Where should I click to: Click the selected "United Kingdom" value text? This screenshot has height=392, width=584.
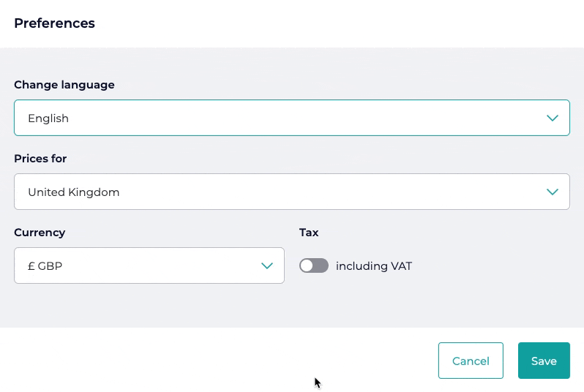[73, 192]
